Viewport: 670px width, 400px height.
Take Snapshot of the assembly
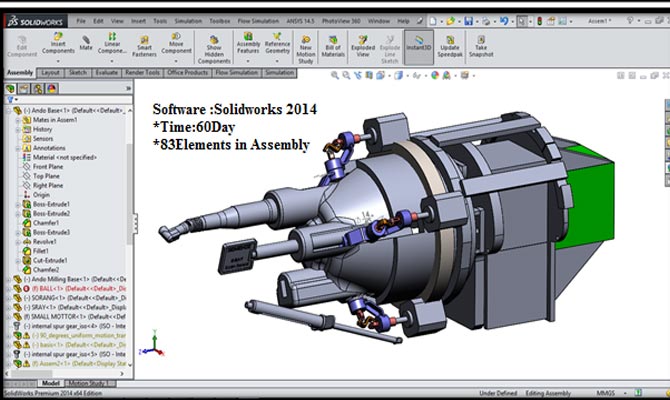(481, 46)
